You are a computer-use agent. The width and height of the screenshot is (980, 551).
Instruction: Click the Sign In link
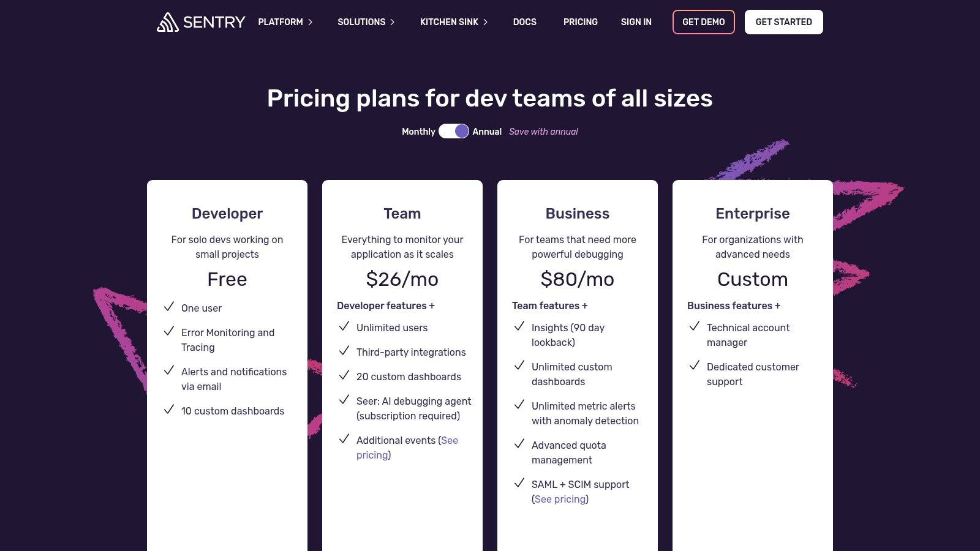pos(636,22)
